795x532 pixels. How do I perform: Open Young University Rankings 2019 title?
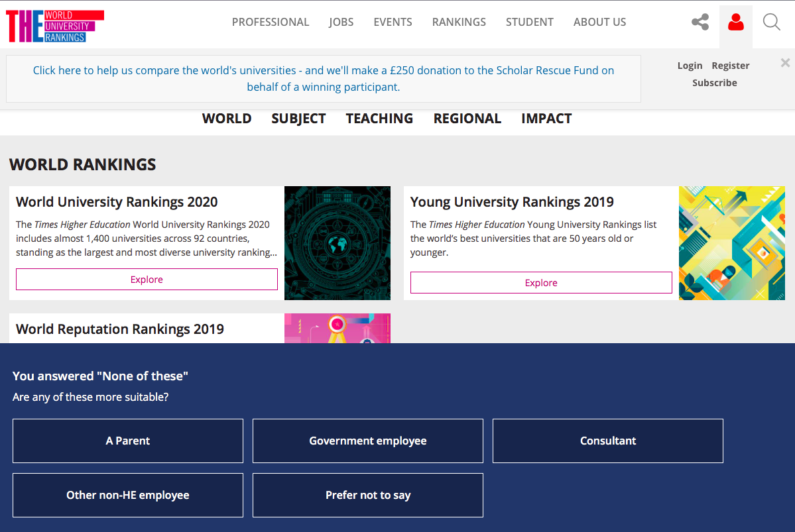[x=512, y=202]
